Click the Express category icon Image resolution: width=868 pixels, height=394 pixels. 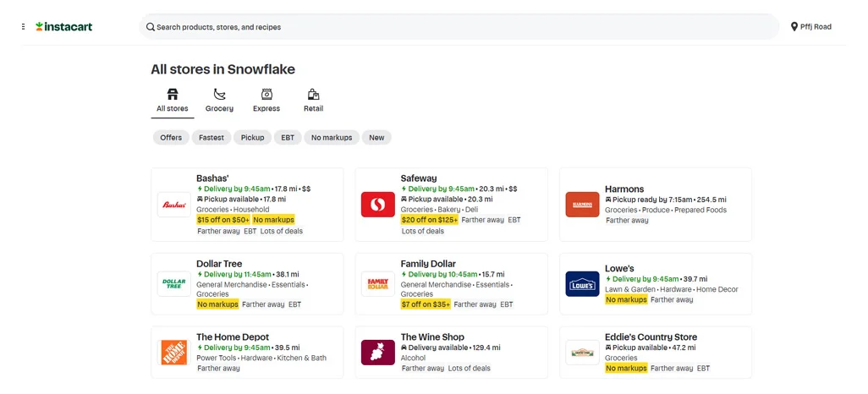click(x=266, y=94)
